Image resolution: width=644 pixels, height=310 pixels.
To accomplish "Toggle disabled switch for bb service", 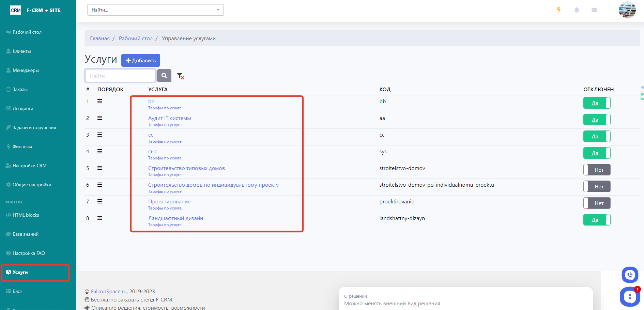I will (597, 103).
